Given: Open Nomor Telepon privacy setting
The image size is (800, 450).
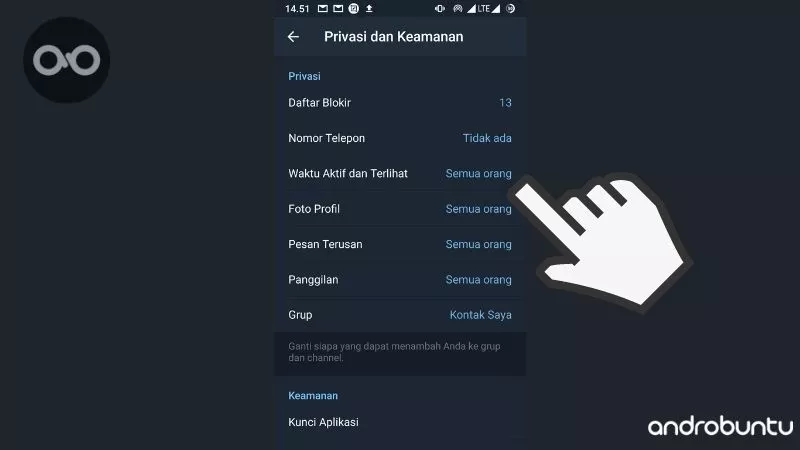Looking at the screenshot, I should [400, 138].
